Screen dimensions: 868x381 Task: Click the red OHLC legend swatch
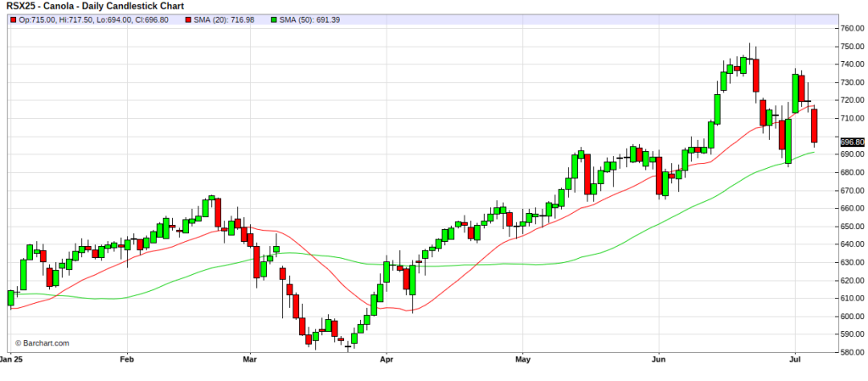12,18
